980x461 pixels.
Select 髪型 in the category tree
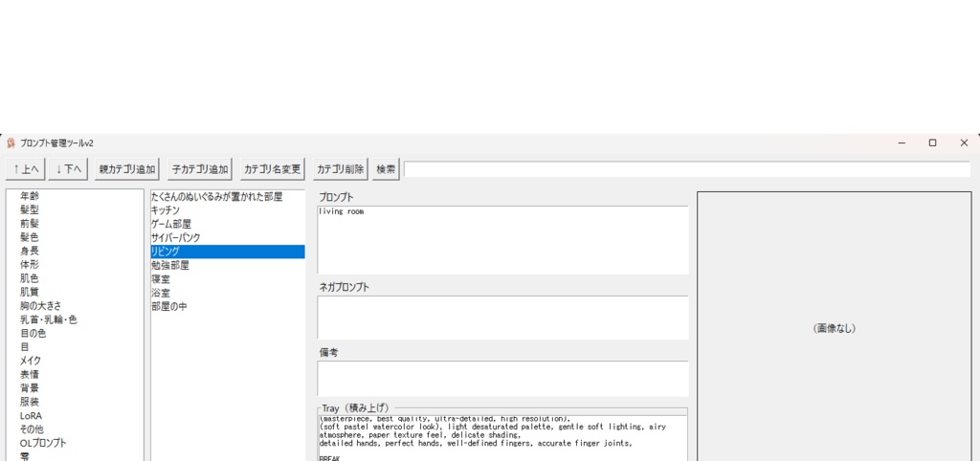click(x=30, y=209)
